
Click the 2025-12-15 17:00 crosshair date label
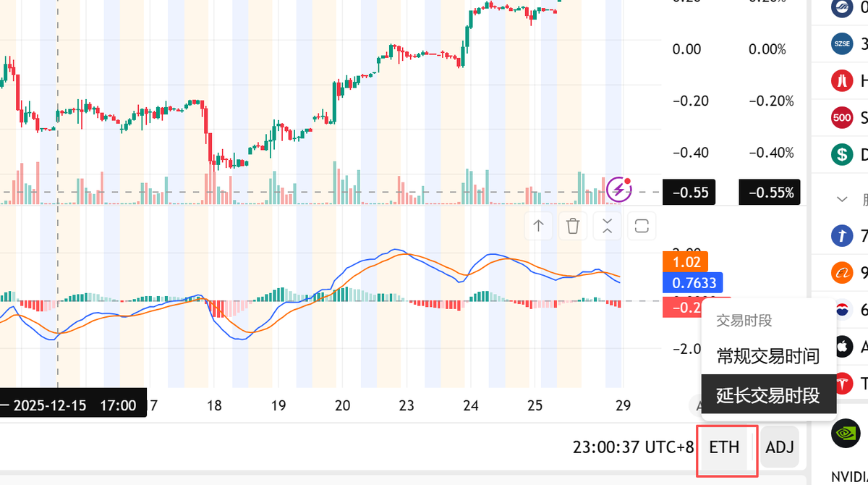pyautogui.click(x=73, y=405)
